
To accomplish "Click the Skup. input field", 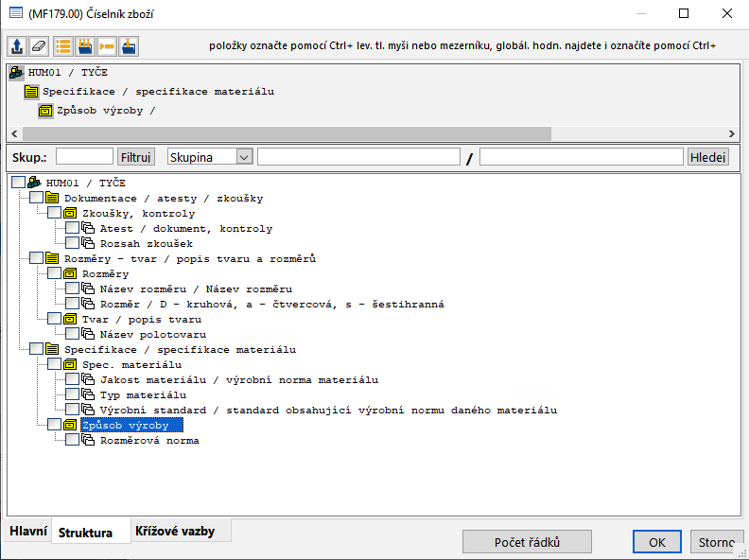I will tap(84, 157).
